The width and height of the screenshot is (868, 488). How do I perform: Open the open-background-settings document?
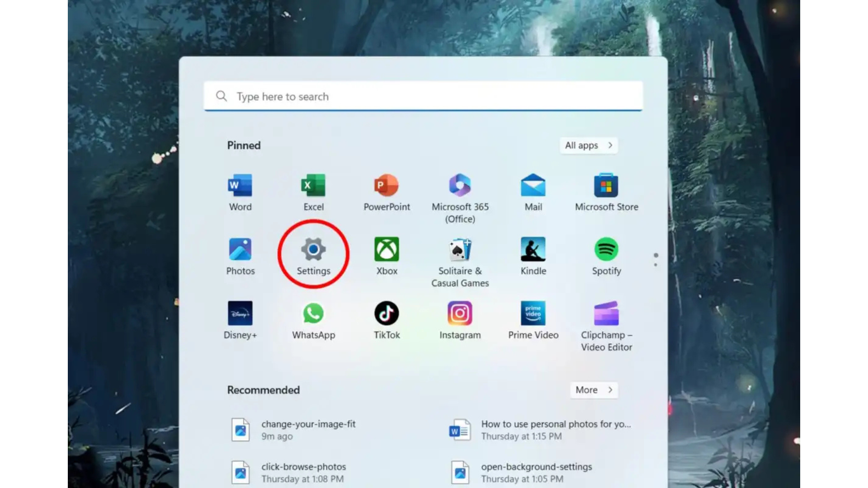536,472
